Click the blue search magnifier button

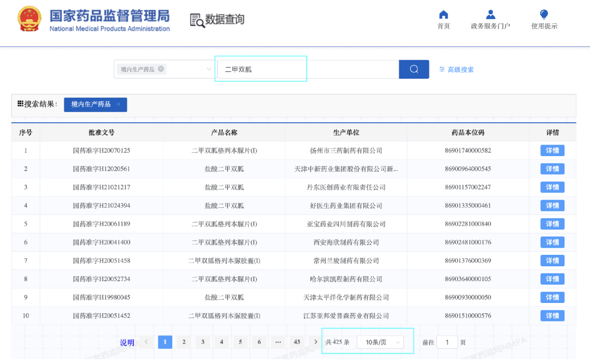(414, 69)
